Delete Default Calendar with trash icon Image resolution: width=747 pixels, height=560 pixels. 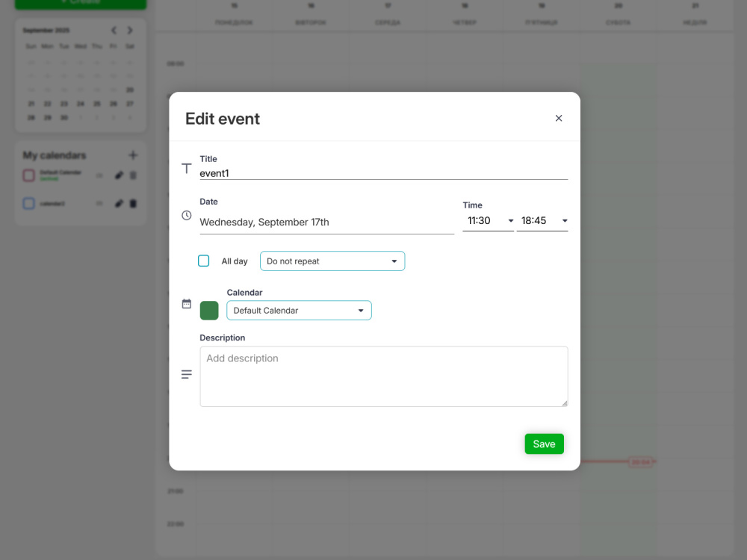pyautogui.click(x=134, y=175)
